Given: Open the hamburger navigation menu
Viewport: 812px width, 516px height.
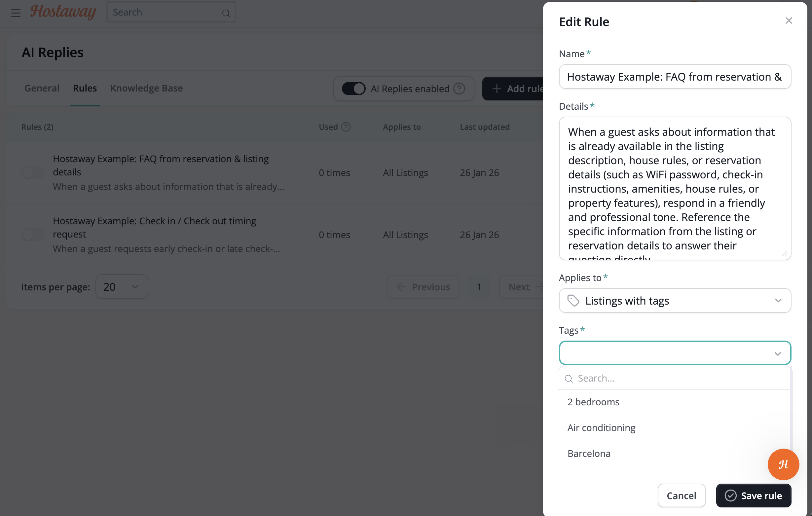Looking at the screenshot, I should pos(16,13).
